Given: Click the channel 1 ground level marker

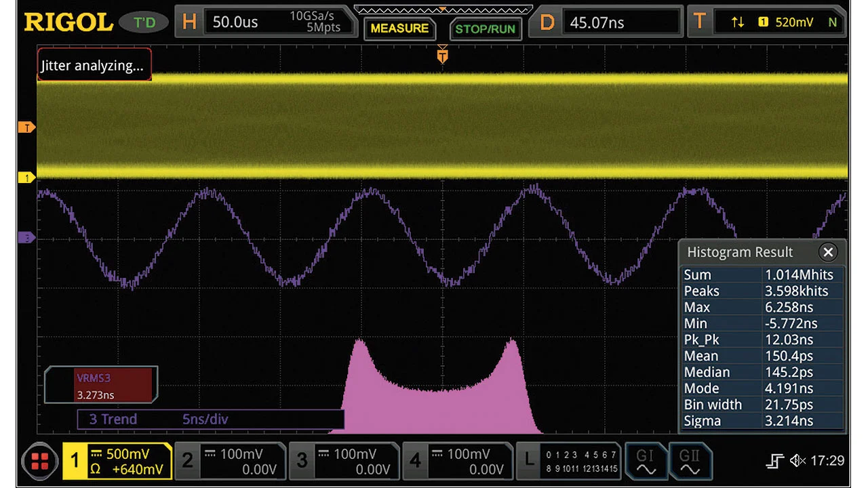Looking at the screenshot, I should (26, 178).
